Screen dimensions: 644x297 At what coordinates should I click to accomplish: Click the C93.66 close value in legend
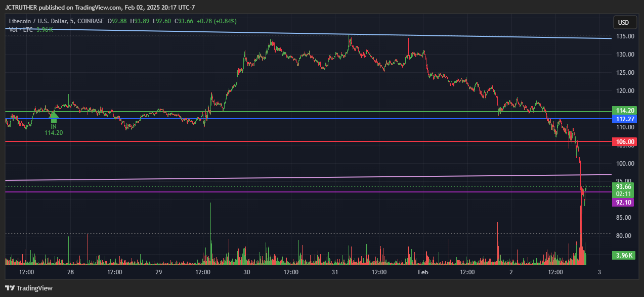coord(184,21)
